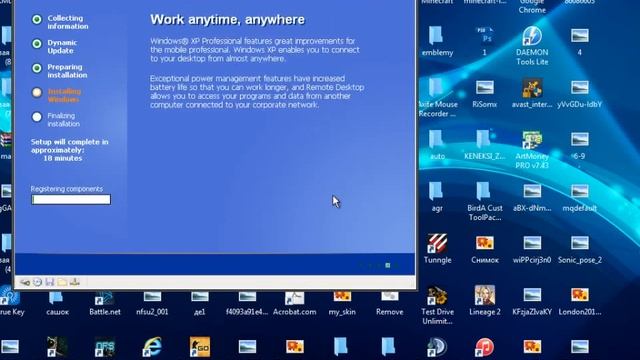This screenshot has width=640, height=360.
Task: Click the floppy disk icon in VM status bar
Action: pyautogui.click(x=50, y=282)
